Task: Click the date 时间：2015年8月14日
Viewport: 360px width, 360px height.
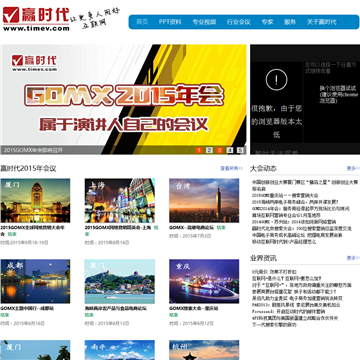Action: click(x=107, y=243)
